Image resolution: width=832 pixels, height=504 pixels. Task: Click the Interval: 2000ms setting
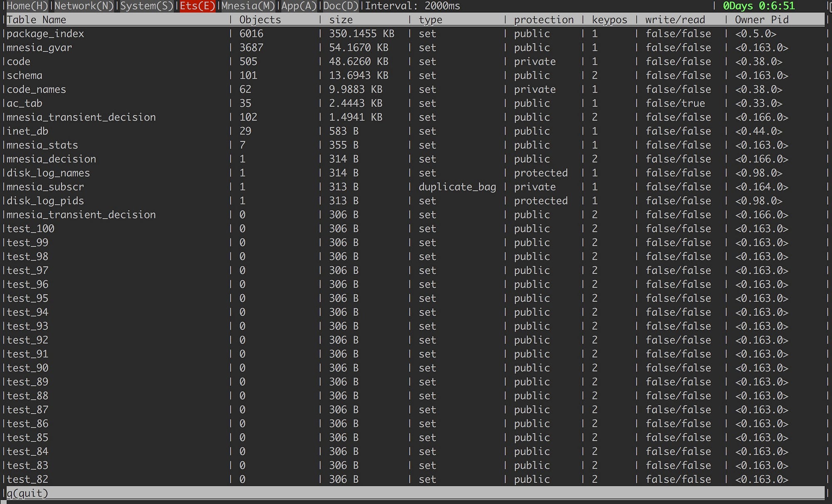tap(412, 6)
